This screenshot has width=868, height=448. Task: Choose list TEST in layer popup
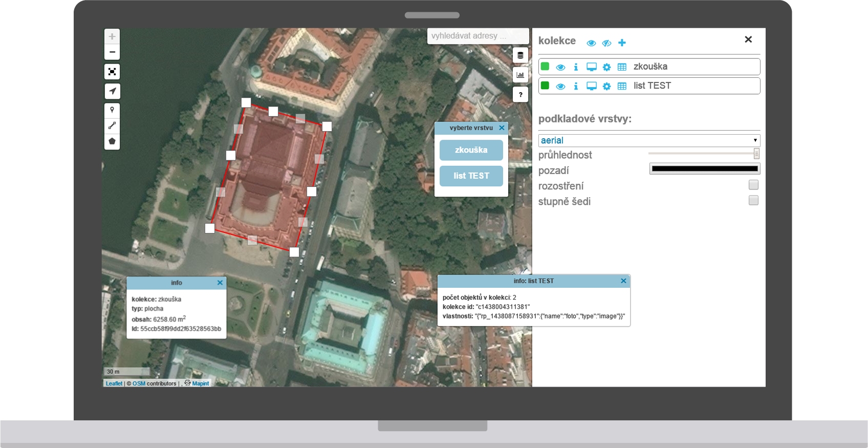click(x=471, y=176)
